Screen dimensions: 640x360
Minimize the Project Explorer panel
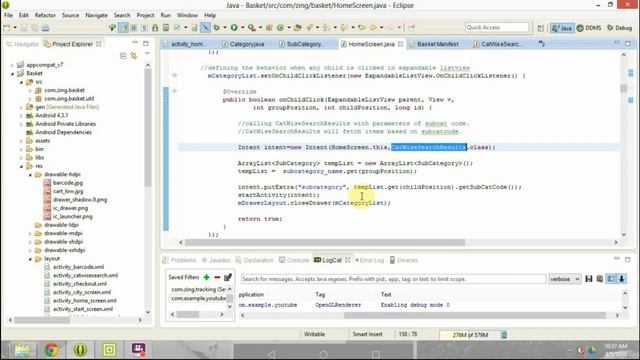(135, 43)
